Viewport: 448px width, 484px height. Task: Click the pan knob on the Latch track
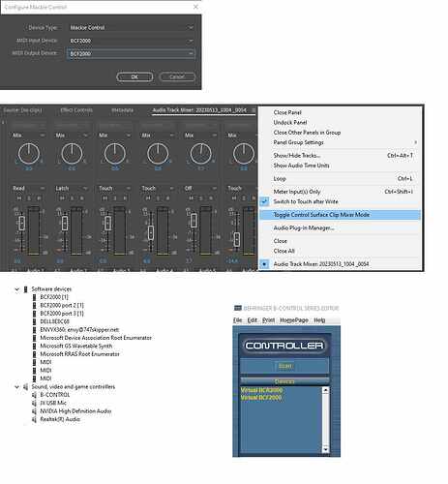pyautogui.click(x=72, y=154)
